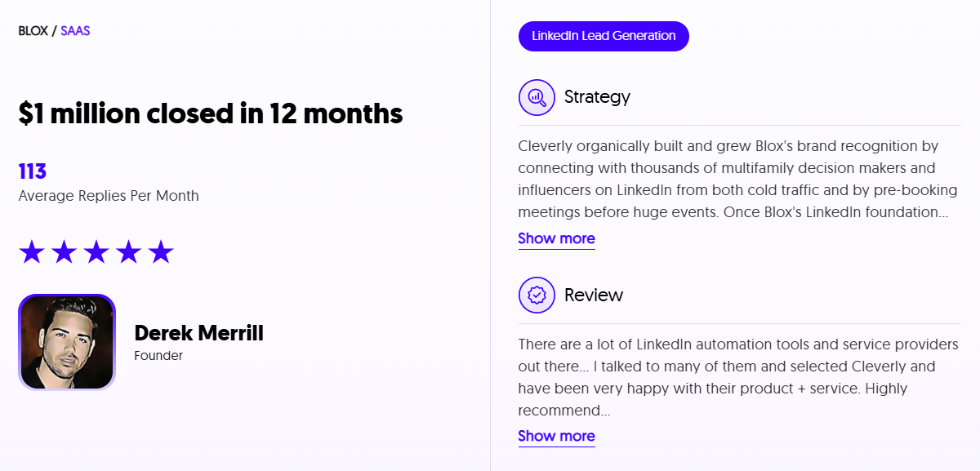Image resolution: width=980 pixels, height=471 pixels.
Task: Open the SAAS category link
Action: pyautogui.click(x=75, y=31)
